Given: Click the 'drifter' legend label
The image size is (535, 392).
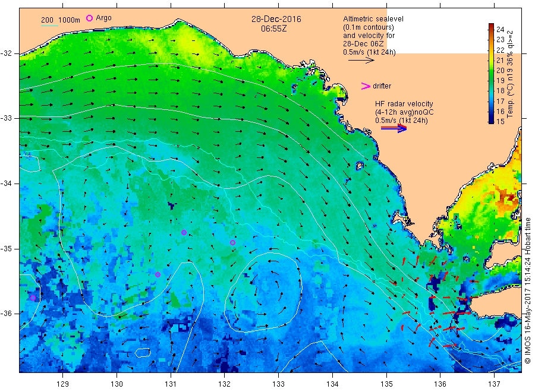Looking at the screenshot, I should coord(382,86).
